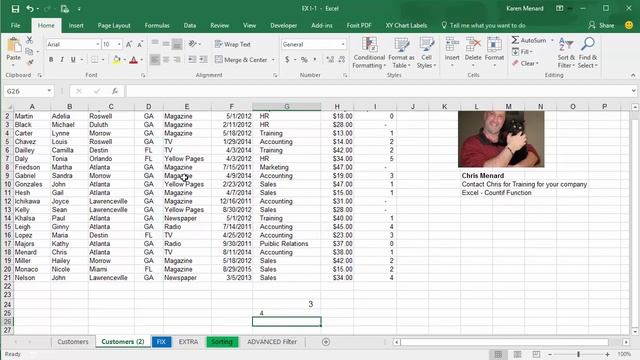The image size is (640, 360).
Task: Click the Chris Menard photo thumbnail
Action: [501, 139]
